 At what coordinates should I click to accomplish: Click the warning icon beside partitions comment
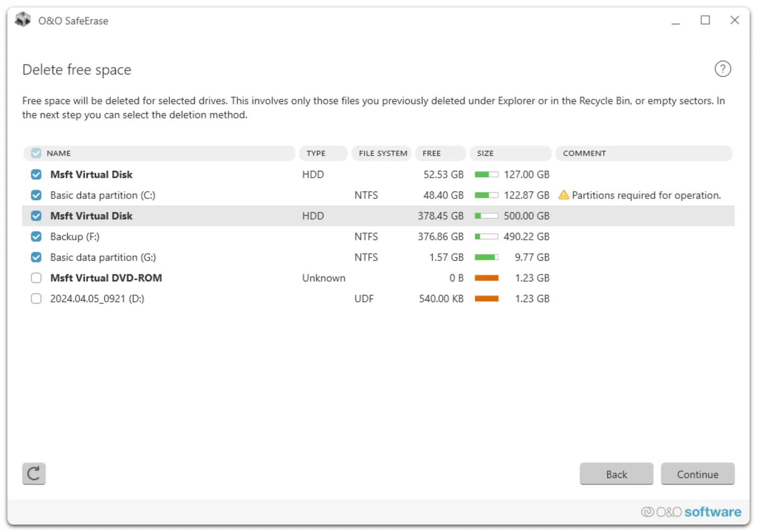(564, 195)
